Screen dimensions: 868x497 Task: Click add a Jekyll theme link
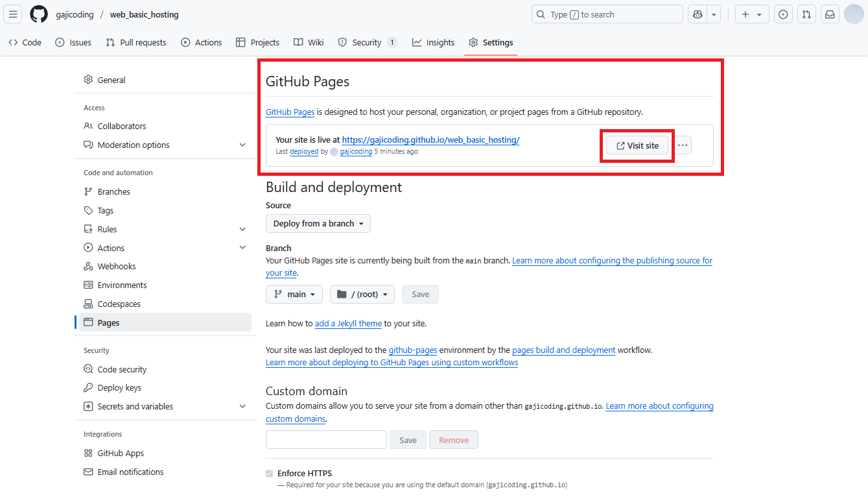click(x=348, y=323)
